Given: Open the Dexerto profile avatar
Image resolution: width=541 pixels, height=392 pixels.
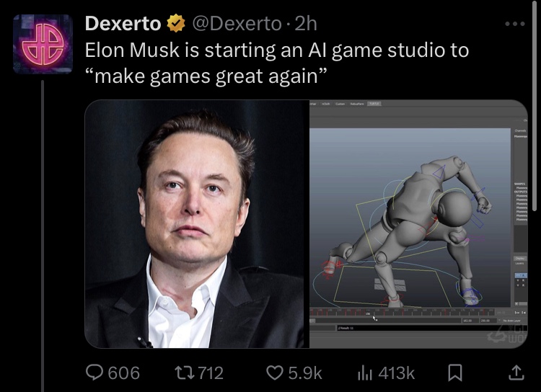Looking at the screenshot, I should pyautogui.click(x=43, y=44).
